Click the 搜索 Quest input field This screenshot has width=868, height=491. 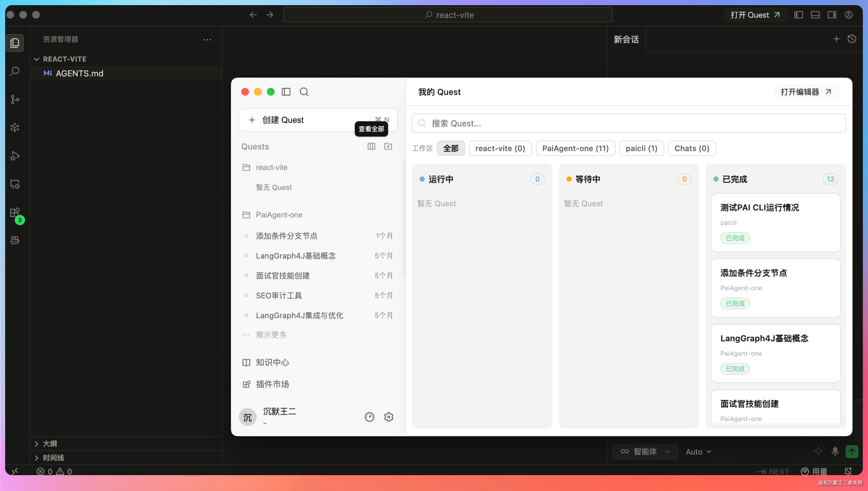click(x=628, y=124)
